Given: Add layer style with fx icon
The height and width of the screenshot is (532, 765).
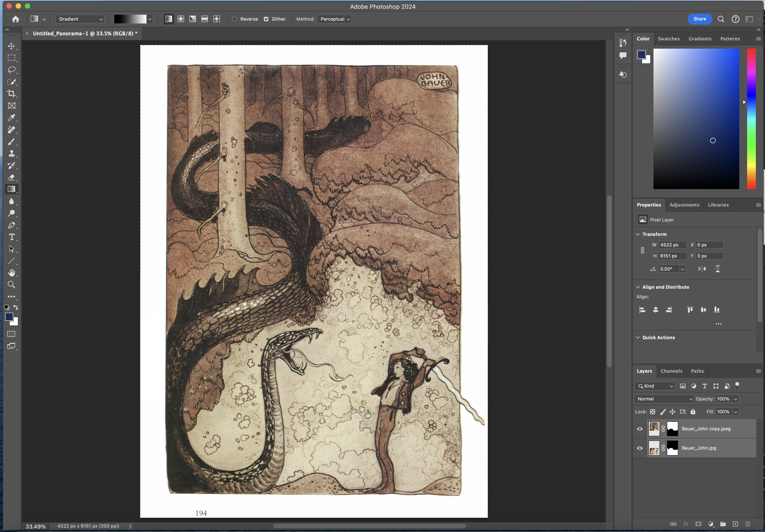Looking at the screenshot, I should click(x=686, y=524).
